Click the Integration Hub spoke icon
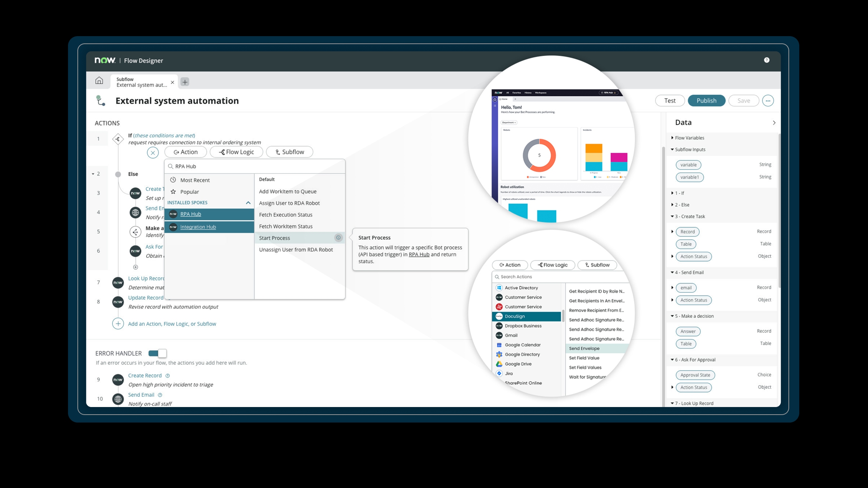The image size is (868, 488). [x=174, y=227]
